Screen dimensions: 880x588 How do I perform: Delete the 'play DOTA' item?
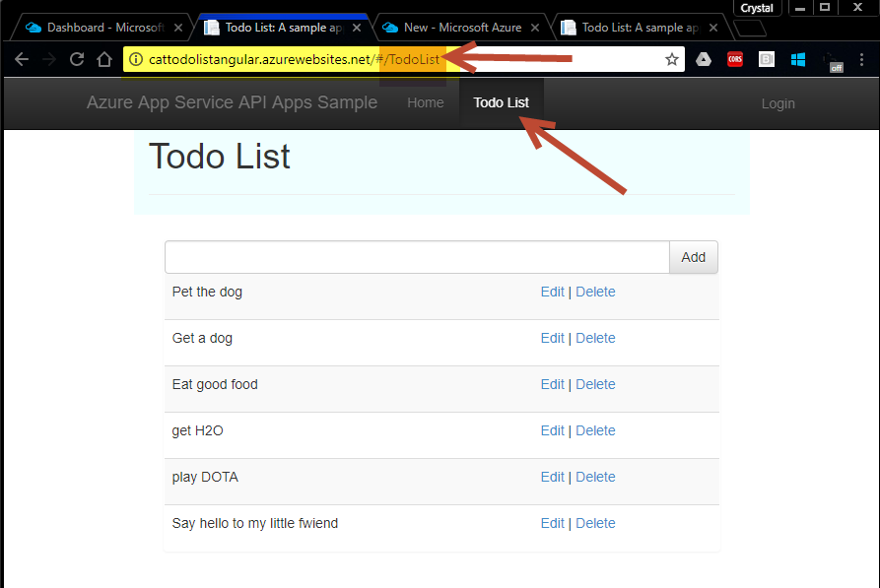pos(595,477)
